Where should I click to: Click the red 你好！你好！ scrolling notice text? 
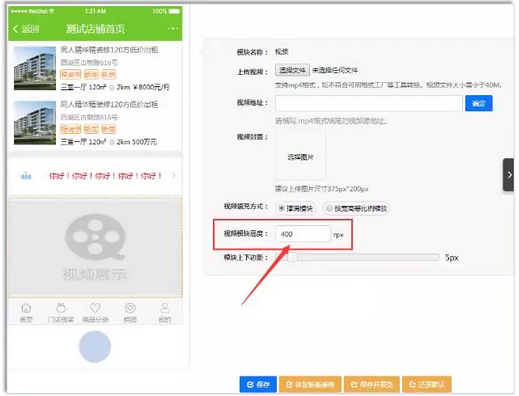click(106, 176)
